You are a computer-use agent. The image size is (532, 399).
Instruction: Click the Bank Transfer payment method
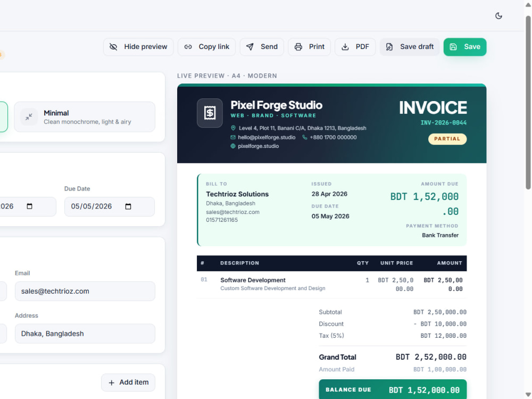pyautogui.click(x=440, y=235)
